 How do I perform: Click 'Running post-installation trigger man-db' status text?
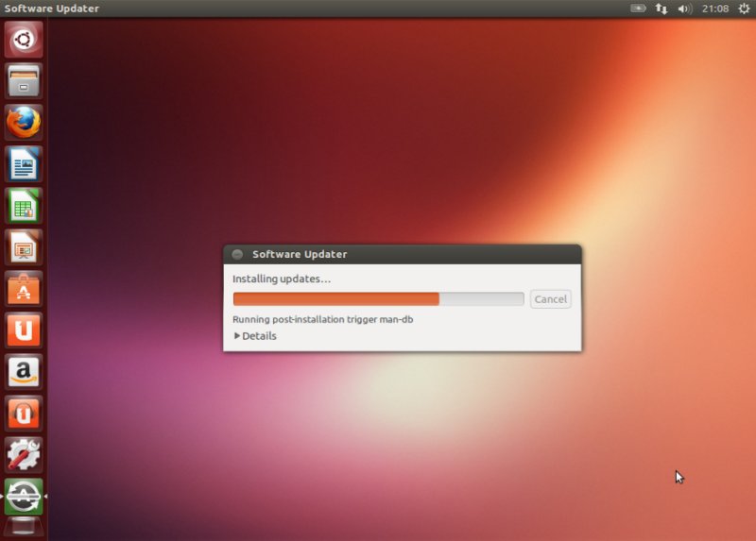(322, 319)
